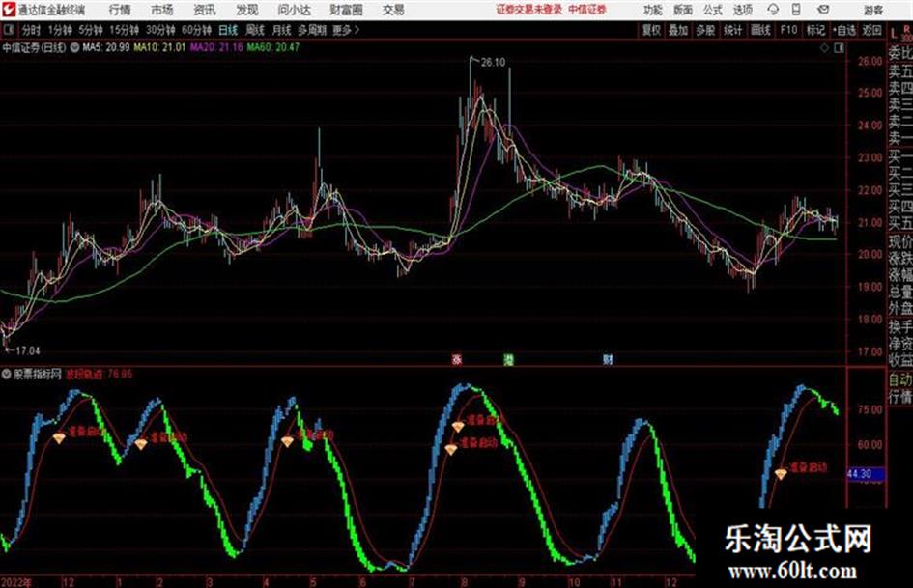The height and width of the screenshot is (588, 913).
Task: Click the blue 财 event marker
Action: tap(608, 360)
